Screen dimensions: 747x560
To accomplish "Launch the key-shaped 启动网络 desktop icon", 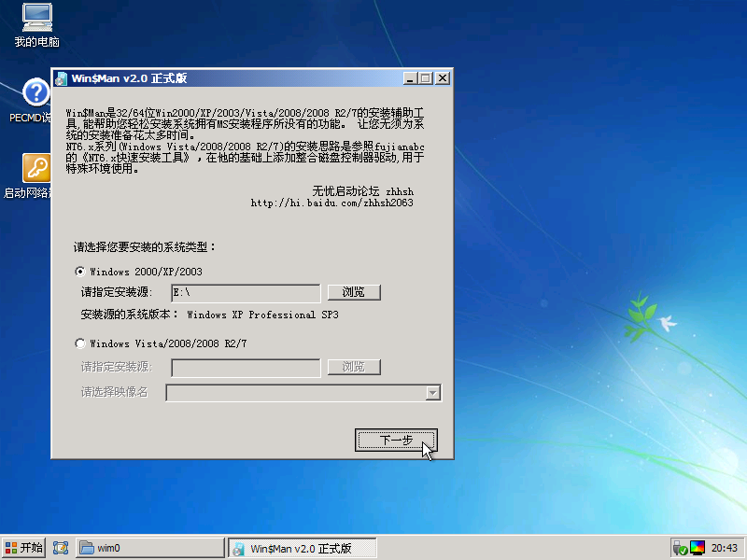I will (x=36, y=168).
